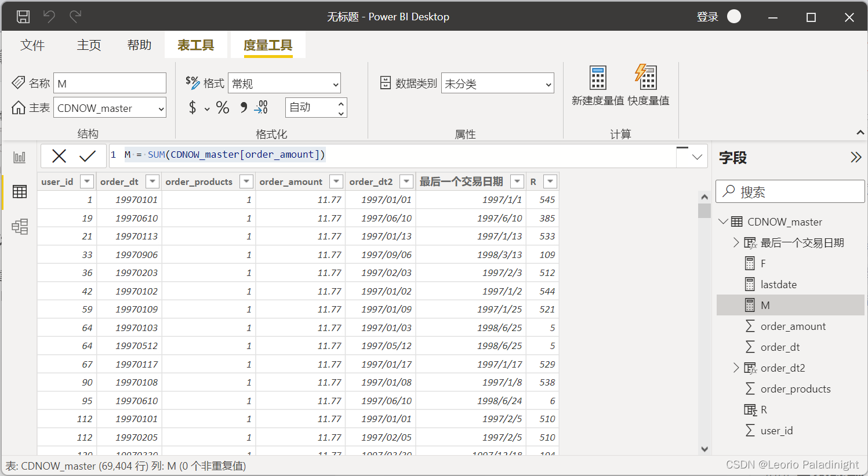868x476 pixels.
Task: Switch to the 帮助 (Help) tab
Action: pos(139,45)
